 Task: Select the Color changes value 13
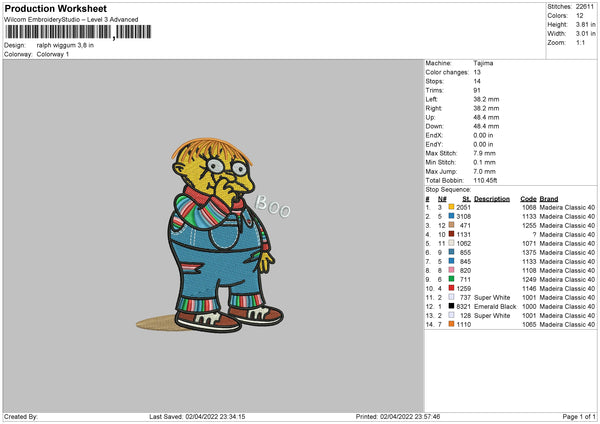(477, 72)
